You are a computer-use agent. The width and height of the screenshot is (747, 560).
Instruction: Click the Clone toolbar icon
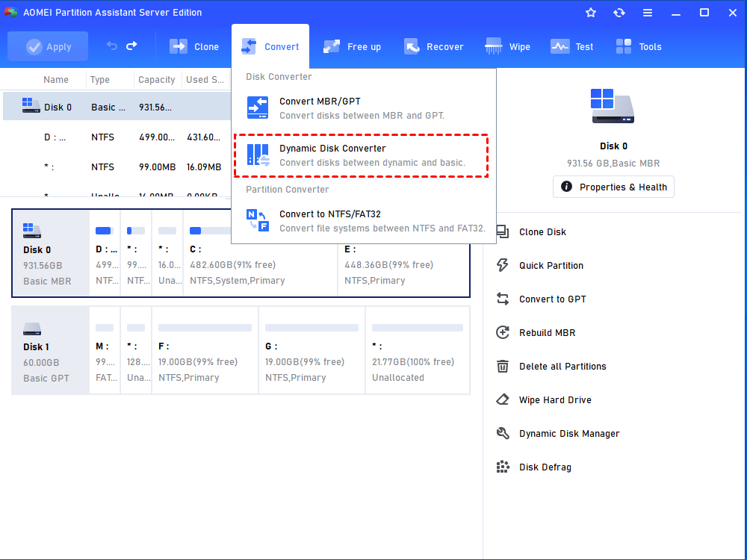[179, 46]
